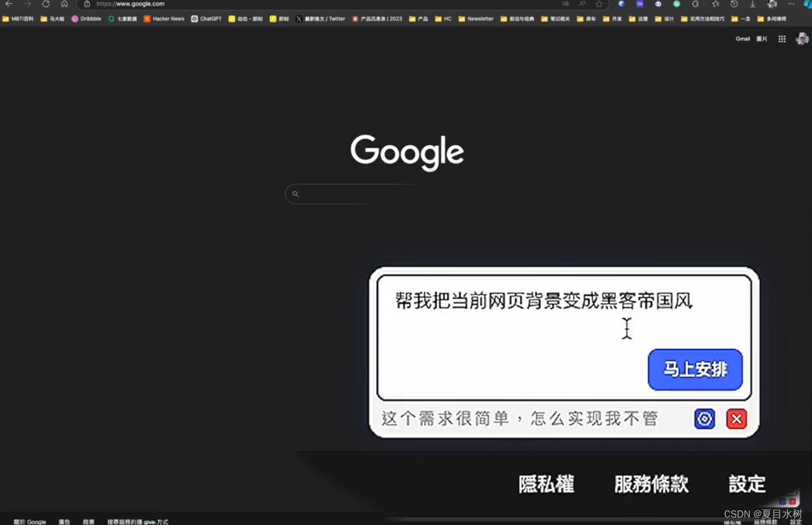
Task: Open the blue settings icon in the popup
Action: point(705,419)
